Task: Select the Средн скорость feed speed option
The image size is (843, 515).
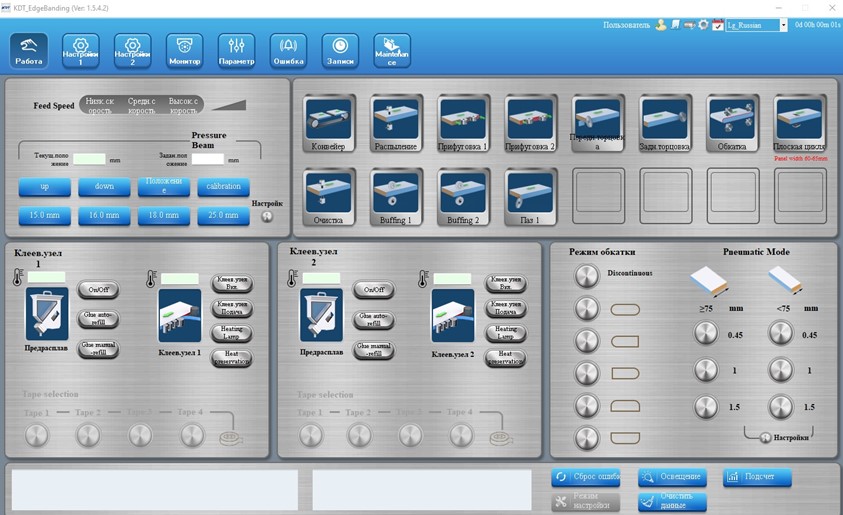Action: tap(141, 105)
